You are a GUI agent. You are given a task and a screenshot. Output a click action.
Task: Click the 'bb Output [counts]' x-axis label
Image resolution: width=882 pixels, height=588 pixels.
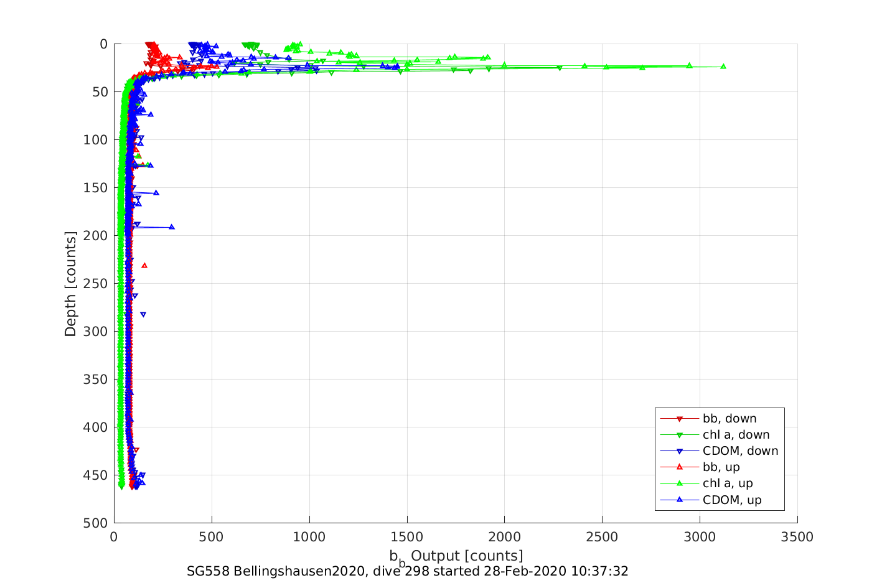point(456,557)
